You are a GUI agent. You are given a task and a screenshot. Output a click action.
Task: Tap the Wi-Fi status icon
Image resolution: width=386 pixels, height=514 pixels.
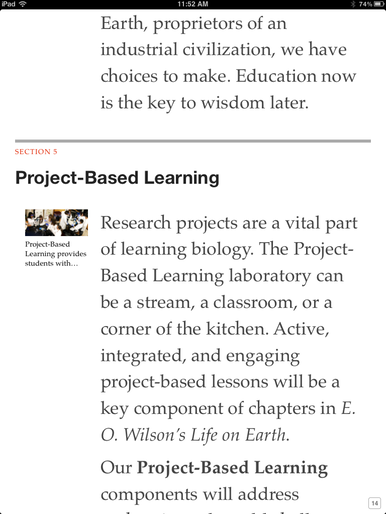point(23,4)
